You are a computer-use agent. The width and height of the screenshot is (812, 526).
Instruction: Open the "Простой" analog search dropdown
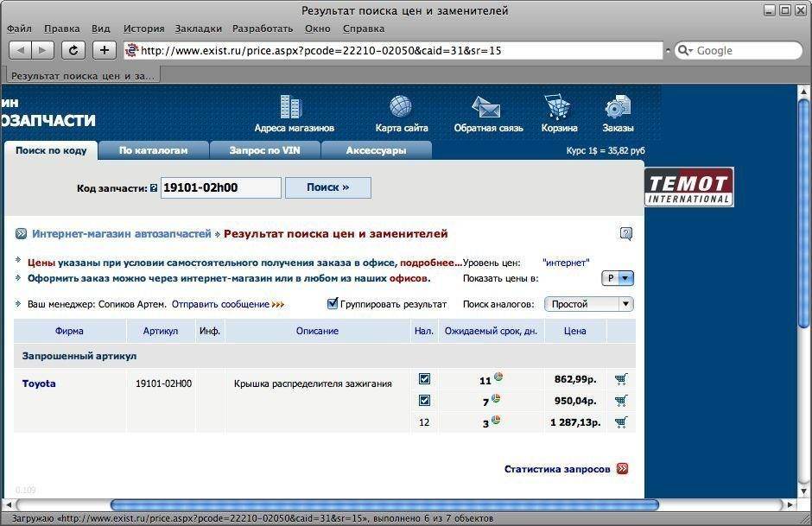(x=588, y=304)
